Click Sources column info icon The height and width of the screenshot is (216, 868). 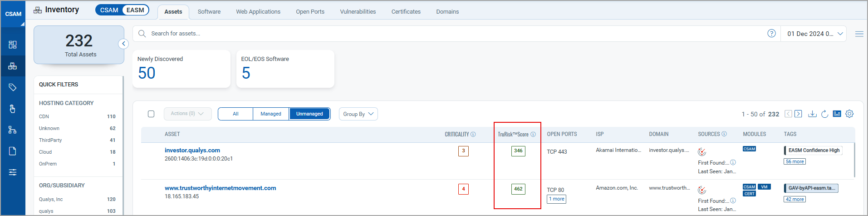724,134
